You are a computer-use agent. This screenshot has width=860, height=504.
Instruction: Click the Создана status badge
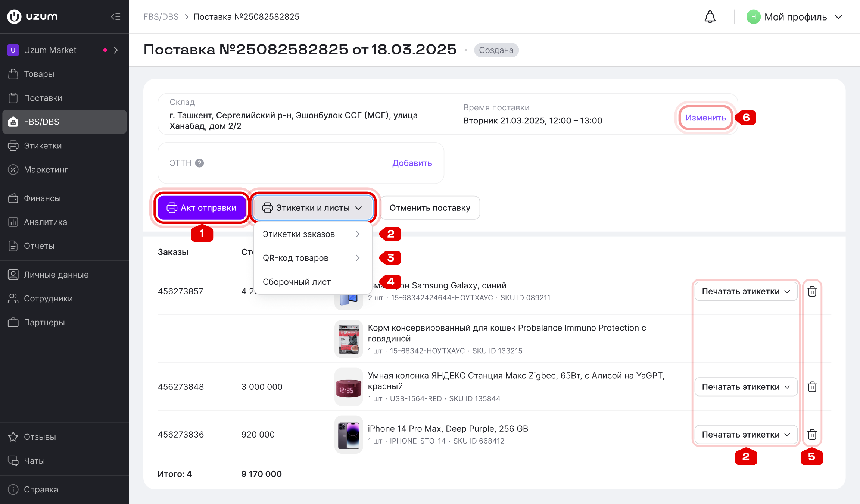click(496, 50)
